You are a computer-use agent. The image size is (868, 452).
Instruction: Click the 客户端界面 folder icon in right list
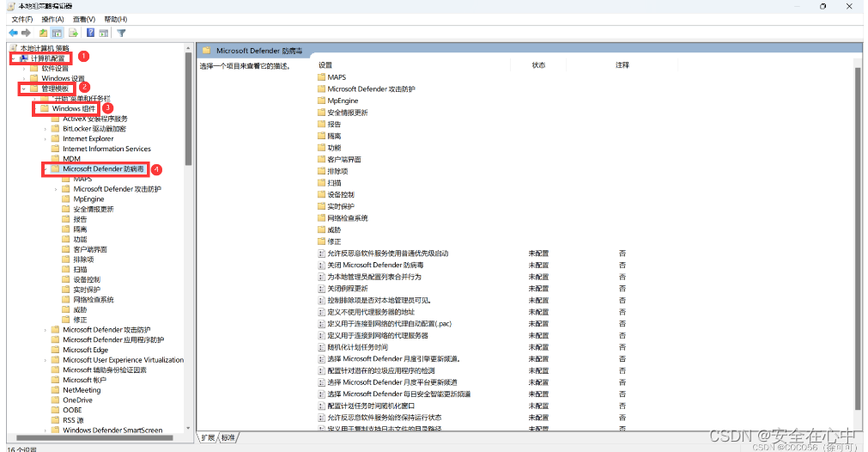[322, 159]
